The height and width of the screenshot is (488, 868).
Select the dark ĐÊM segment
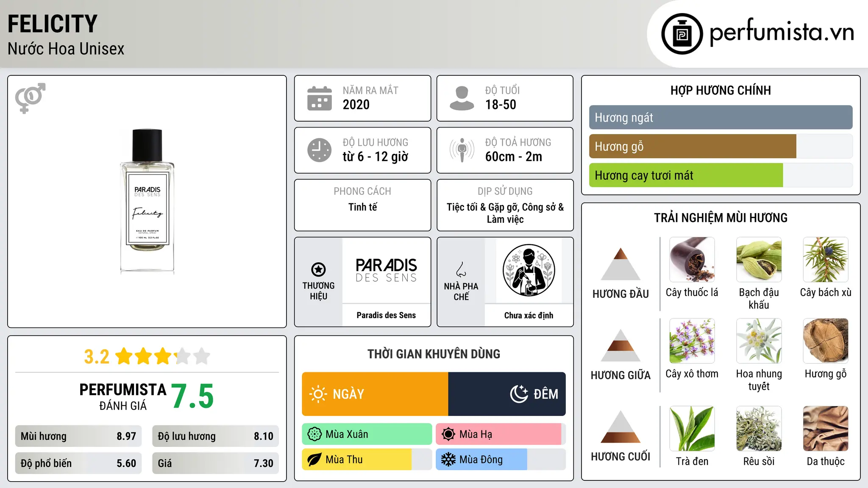507,394
